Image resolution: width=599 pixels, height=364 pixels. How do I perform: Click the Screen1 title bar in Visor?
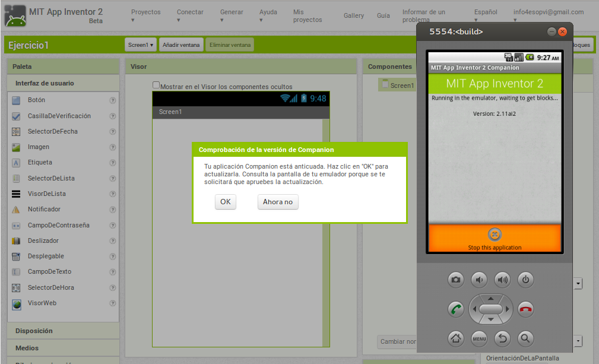(x=240, y=112)
